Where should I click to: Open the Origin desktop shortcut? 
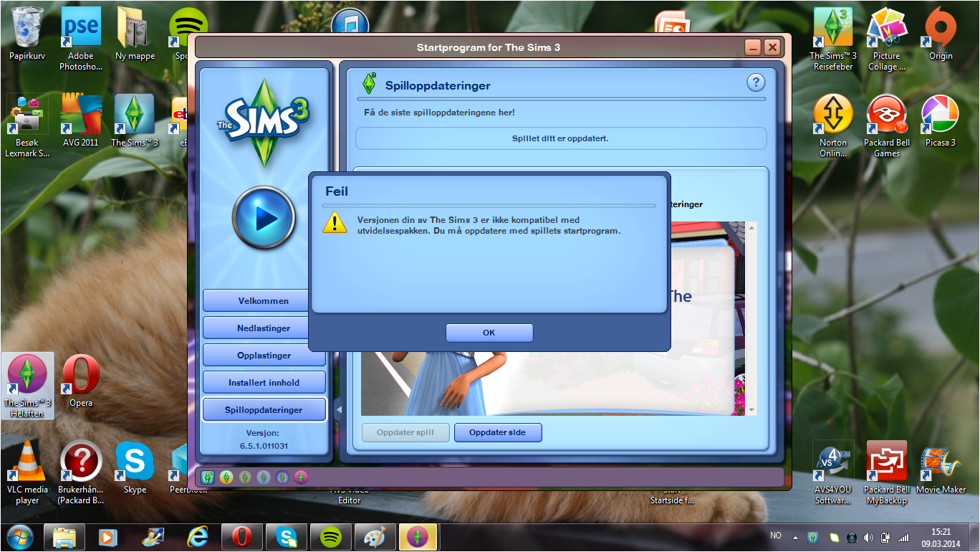point(941,34)
